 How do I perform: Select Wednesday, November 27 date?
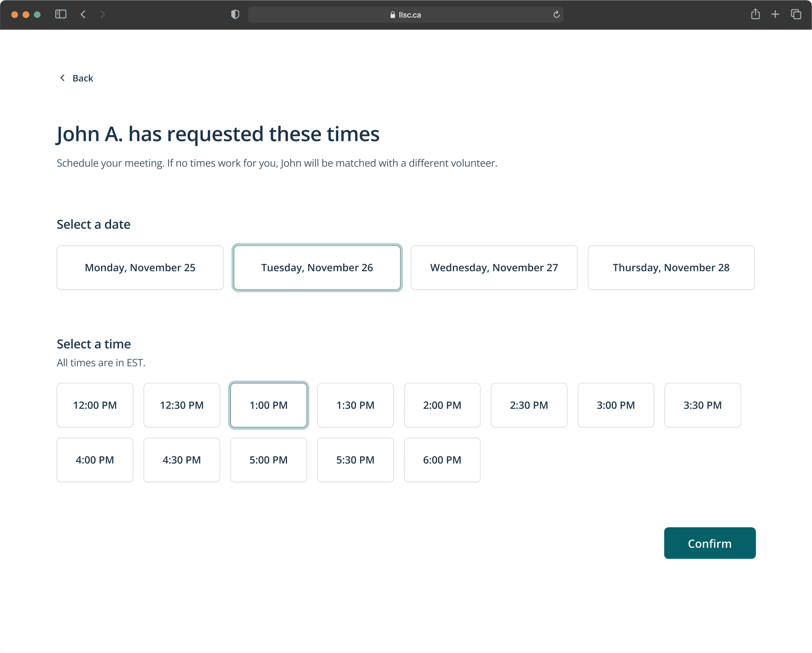[494, 268]
